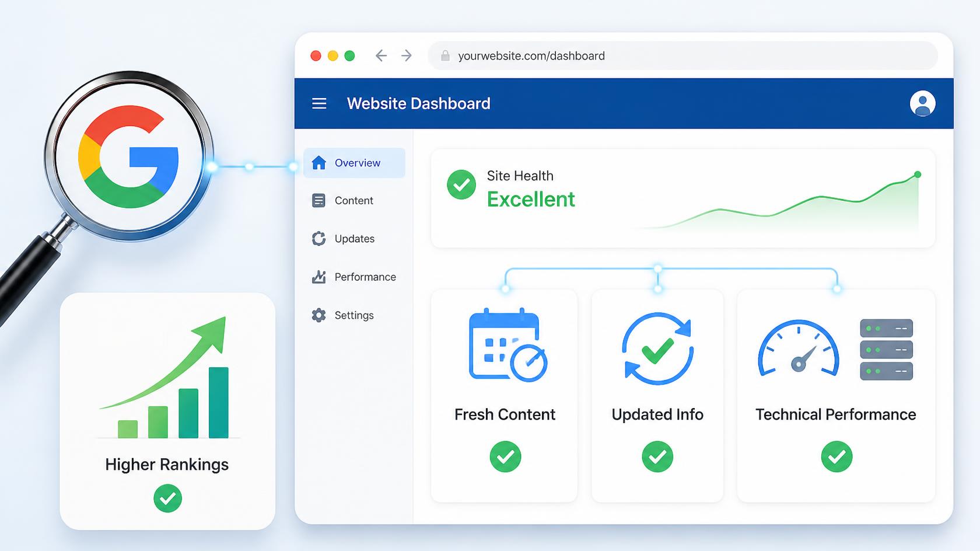The image size is (980, 551).
Task: Go back with the browser back arrow
Action: (x=381, y=55)
